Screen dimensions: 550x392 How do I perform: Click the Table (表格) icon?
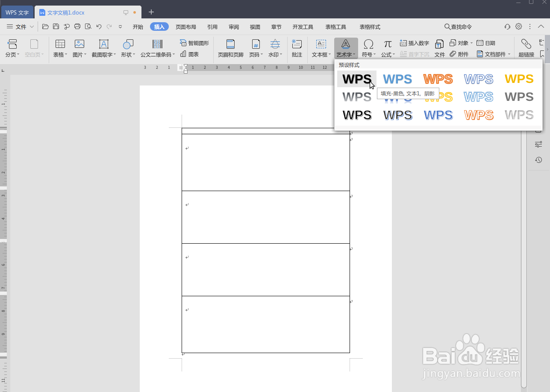[60, 44]
